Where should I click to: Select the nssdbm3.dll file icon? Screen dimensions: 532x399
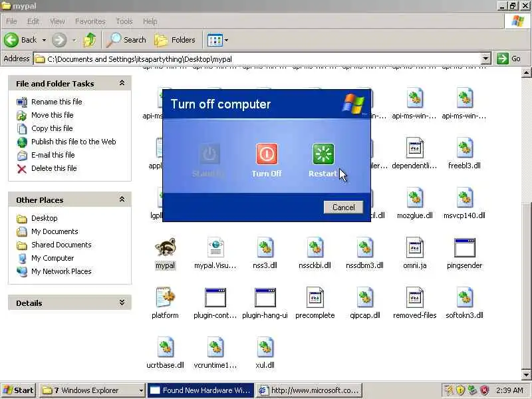click(364, 247)
